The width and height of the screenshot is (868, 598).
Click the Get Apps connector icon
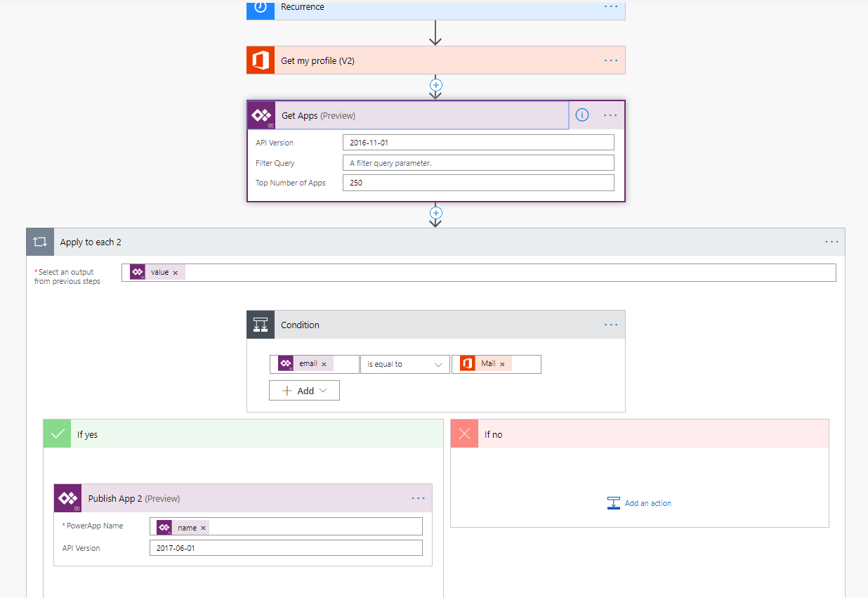[261, 115]
